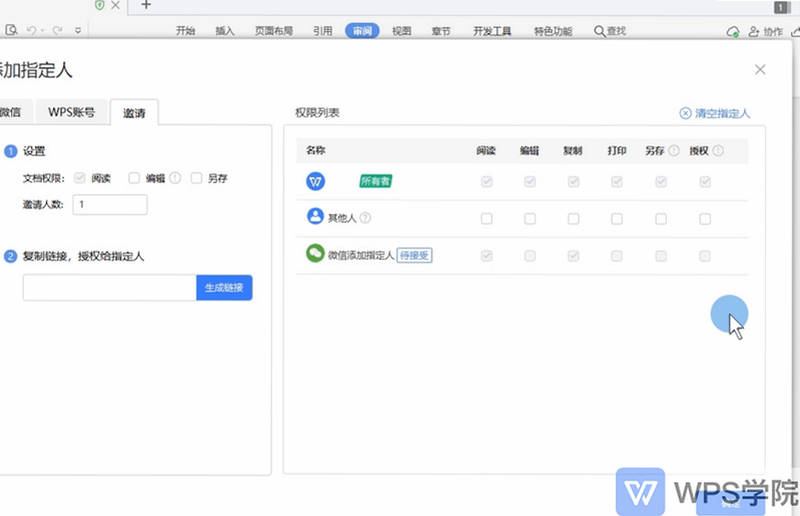Toggle 编辑 checkbox for 微信添加指定人
800x516 pixels.
[530, 256]
